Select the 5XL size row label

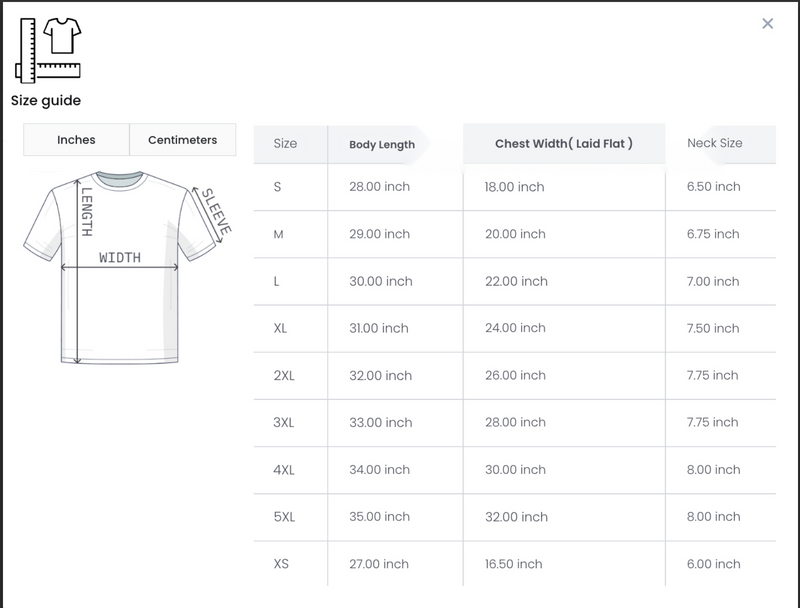click(x=284, y=517)
